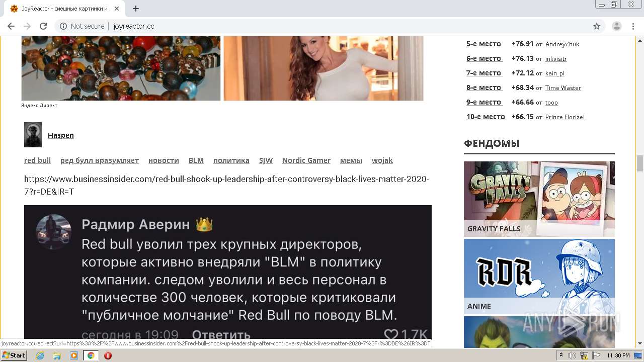Open the 'мемы' tag
This screenshot has height=362, width=644.
[x=351, y=160]
